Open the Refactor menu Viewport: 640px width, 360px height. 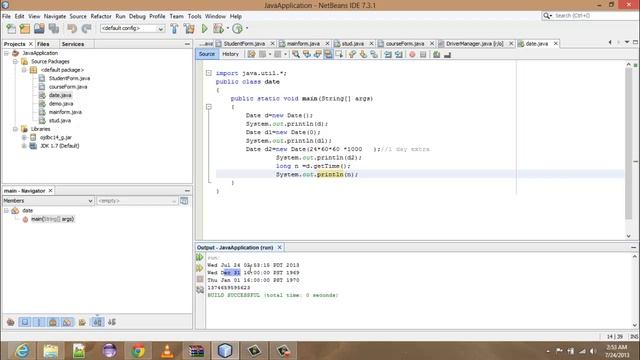pos(101,16)
